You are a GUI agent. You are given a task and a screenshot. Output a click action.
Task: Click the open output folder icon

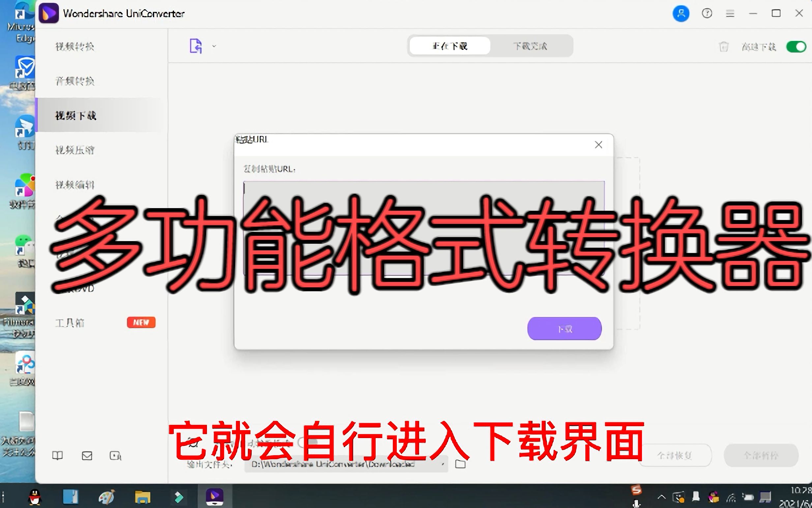(x=460, y=464)
